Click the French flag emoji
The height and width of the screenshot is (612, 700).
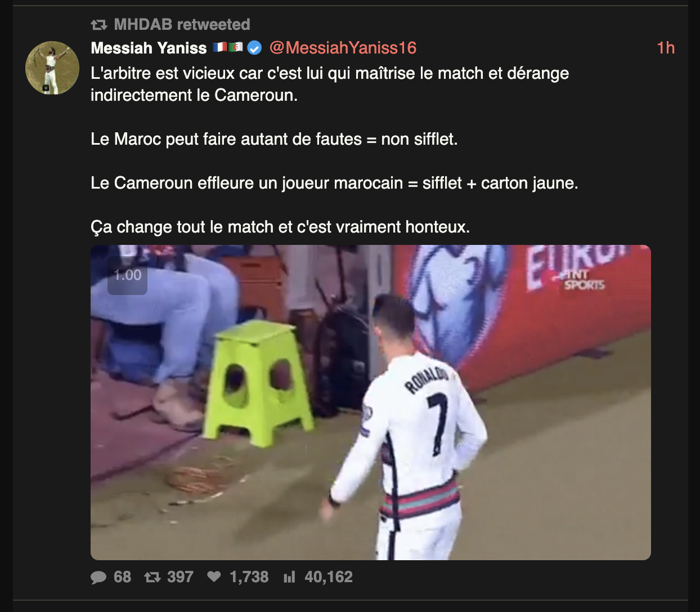[x=220, y=47]
